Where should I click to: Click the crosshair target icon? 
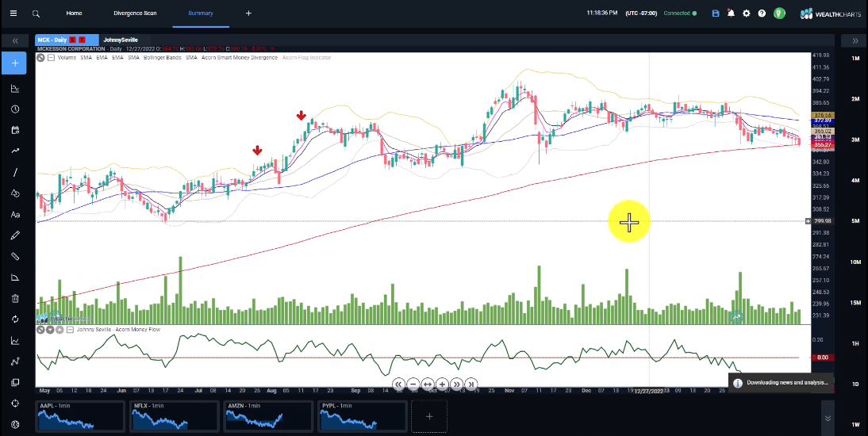click(15, 403)
